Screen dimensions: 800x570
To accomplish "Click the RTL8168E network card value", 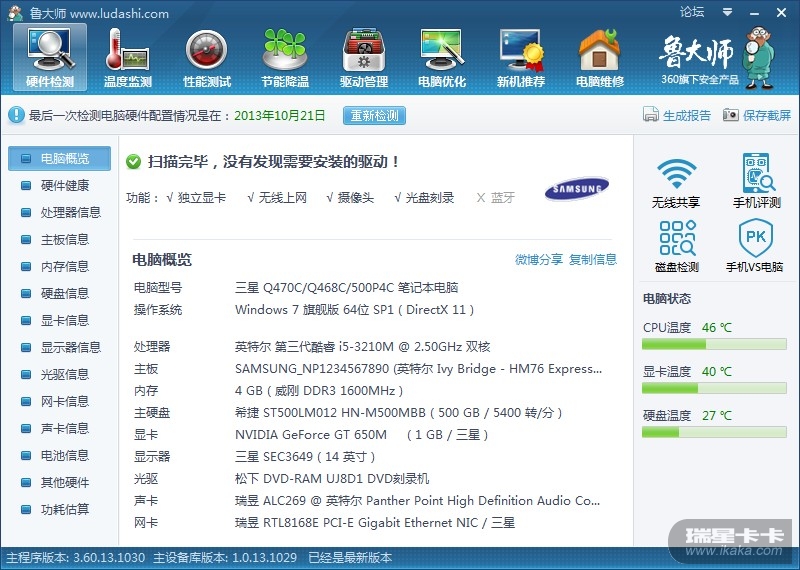I will (374, 523).
